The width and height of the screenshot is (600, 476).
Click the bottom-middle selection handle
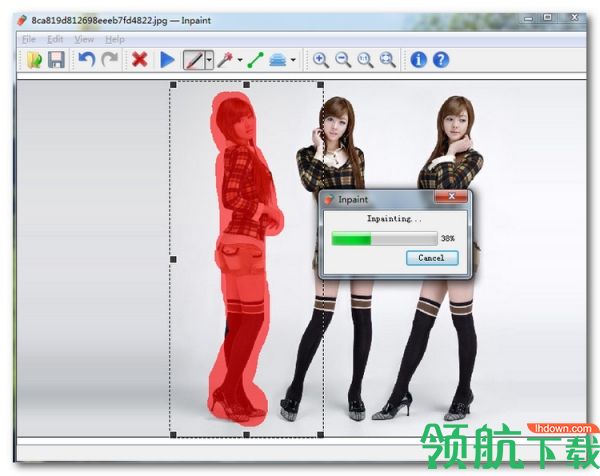point(247,435)
